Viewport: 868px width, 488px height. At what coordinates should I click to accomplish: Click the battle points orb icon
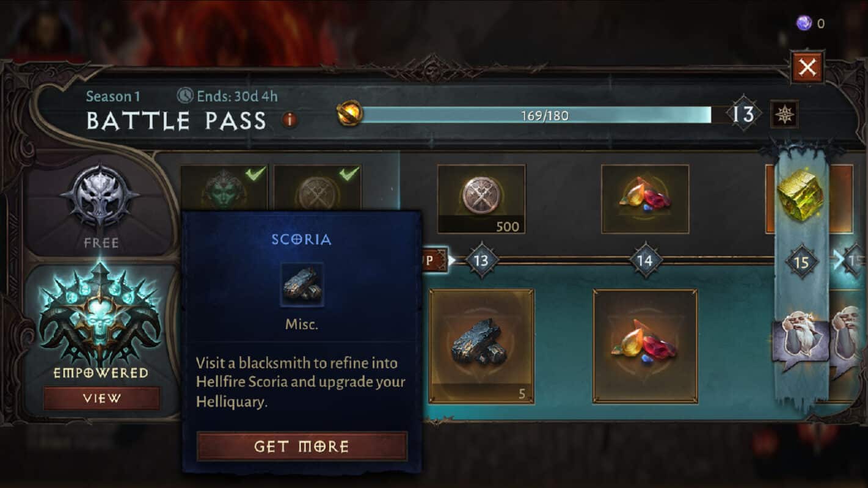coord(350,114)
